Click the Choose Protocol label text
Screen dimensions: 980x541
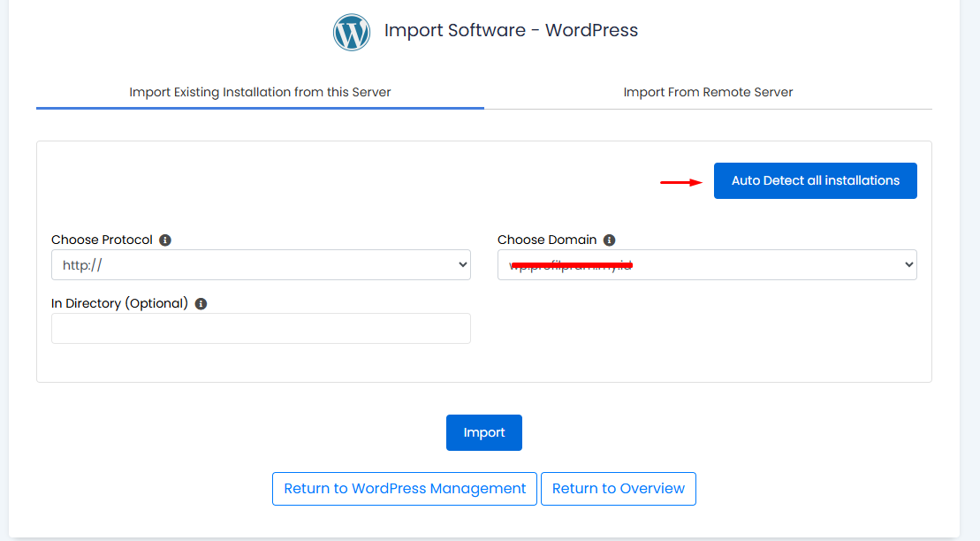point(102,240)
